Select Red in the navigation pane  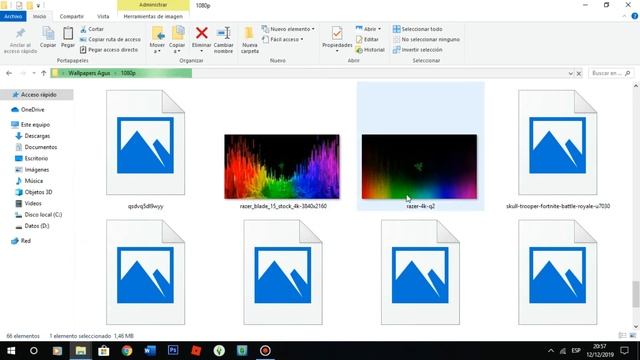click(21, 241)
